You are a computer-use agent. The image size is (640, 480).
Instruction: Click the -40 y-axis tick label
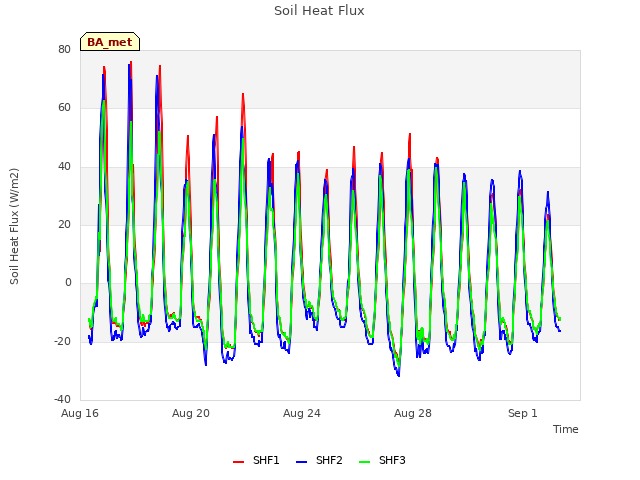pos(62,399)
